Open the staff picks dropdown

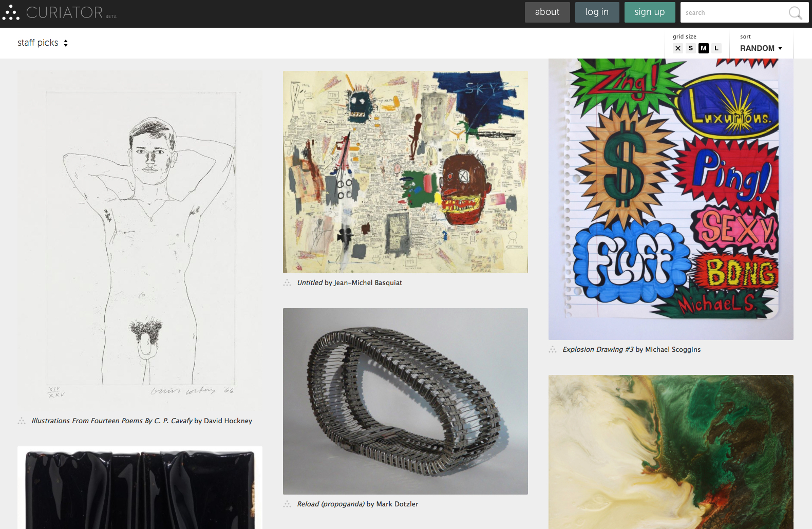[x=43, y=43]
